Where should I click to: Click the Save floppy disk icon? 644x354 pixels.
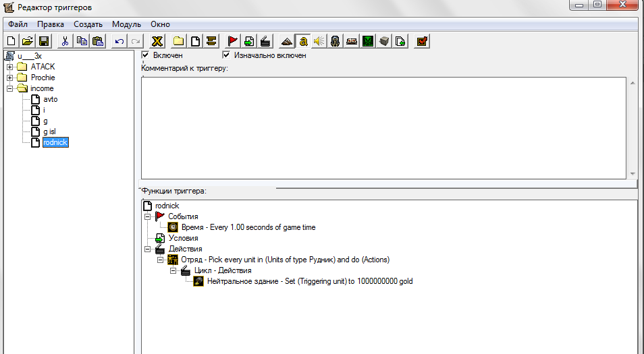point(43,41)
